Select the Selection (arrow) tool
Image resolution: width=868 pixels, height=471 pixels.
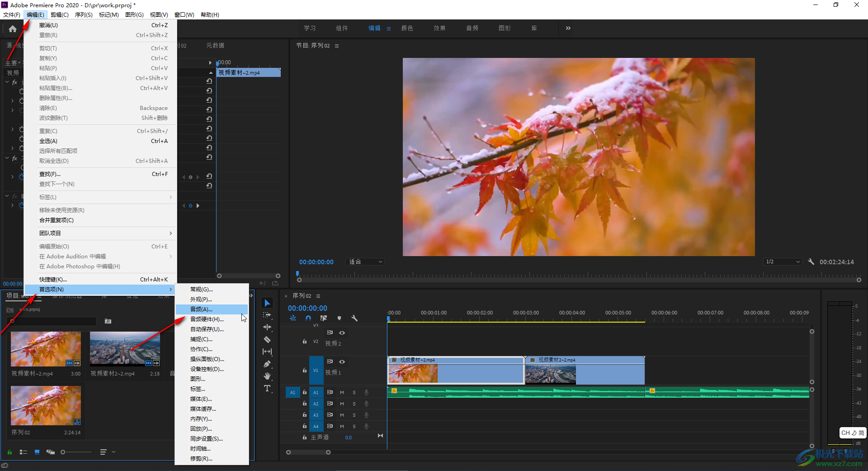pos(267,303)
